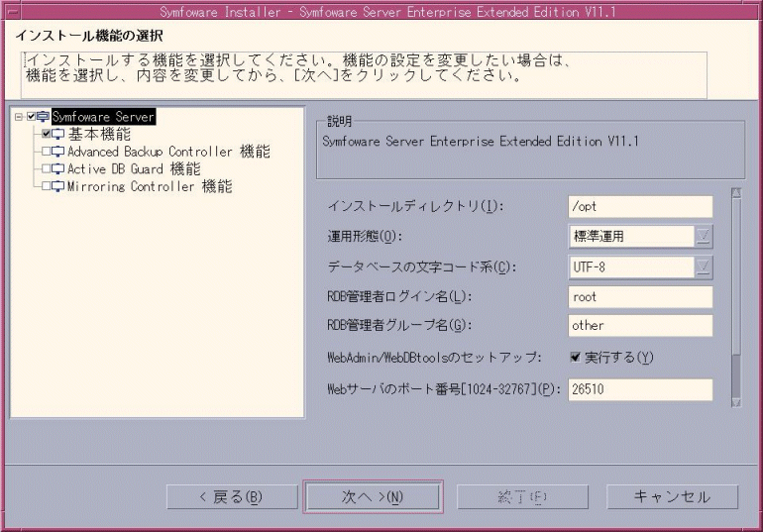The image size is (763, 532).
Task: Click the キャンセル button
Action: (672, 497)
